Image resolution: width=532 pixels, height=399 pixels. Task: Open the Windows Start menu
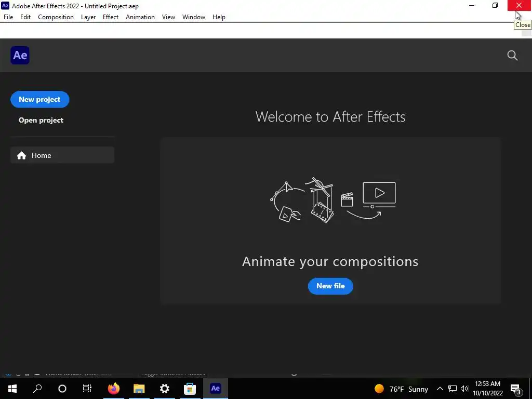[12, 389]
